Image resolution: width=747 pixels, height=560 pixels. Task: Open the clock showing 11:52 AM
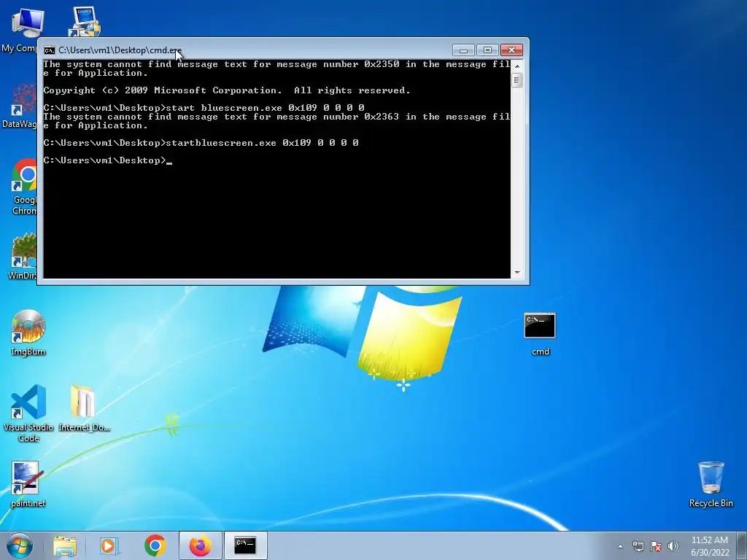(x=710, y=546)
